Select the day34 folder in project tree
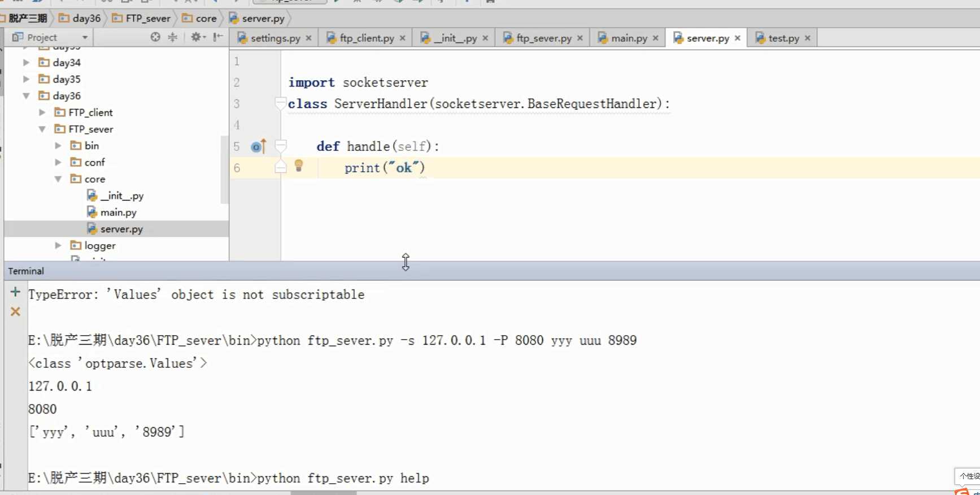 coord(59,62)
